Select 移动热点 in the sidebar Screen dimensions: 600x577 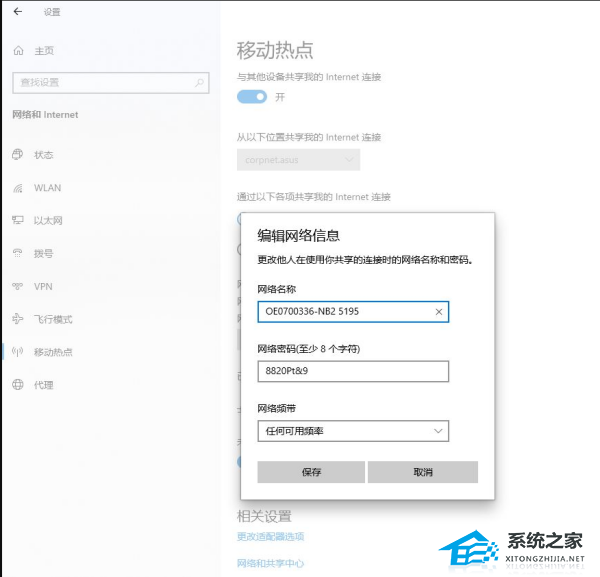point(53,352)
